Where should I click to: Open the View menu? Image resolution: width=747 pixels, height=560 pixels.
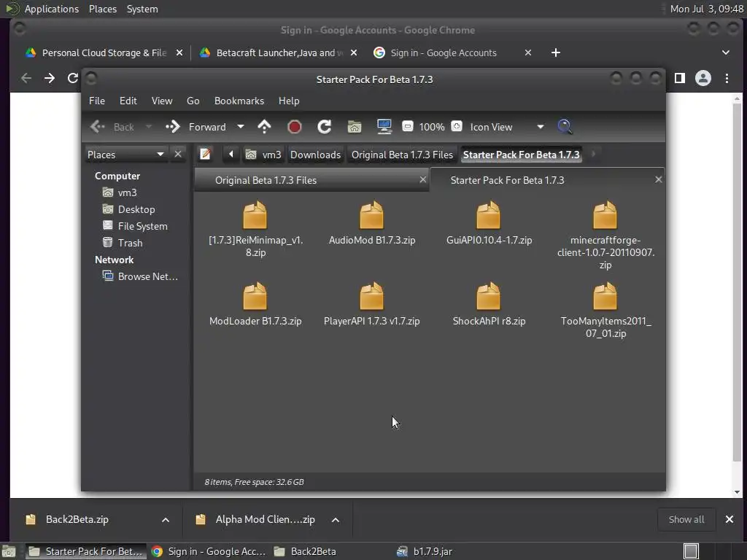pos(162,101)
